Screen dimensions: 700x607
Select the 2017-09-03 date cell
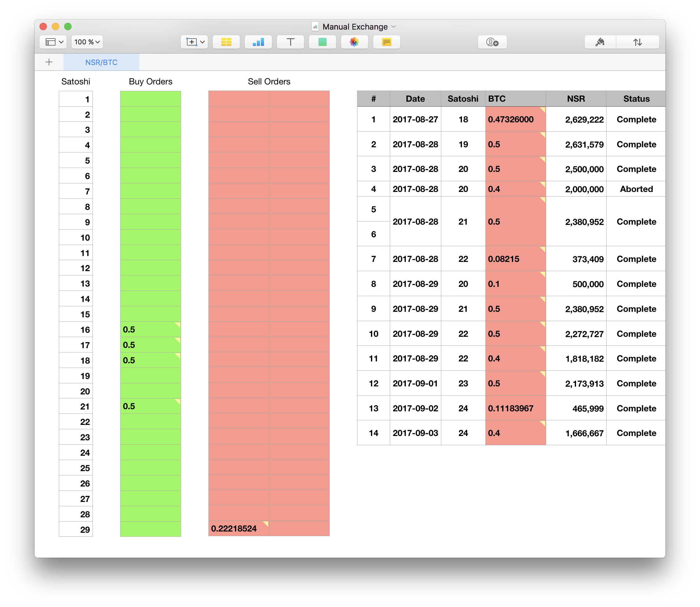click(415, 433)
